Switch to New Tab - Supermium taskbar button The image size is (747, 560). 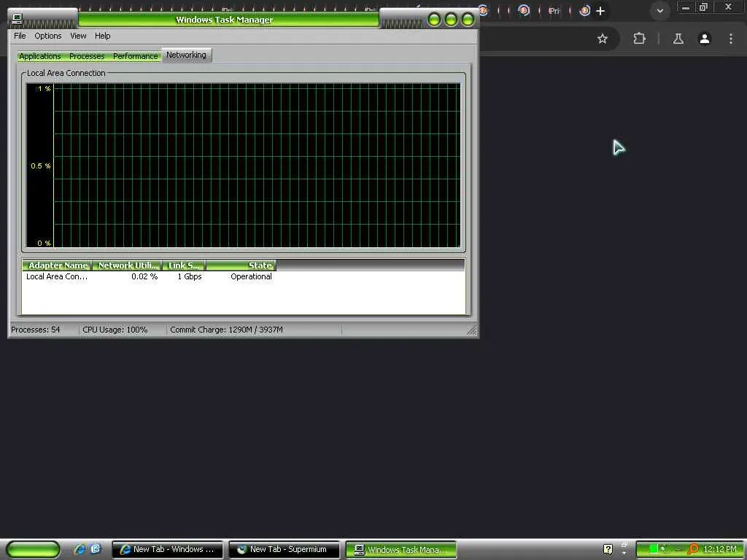(285, 549)
